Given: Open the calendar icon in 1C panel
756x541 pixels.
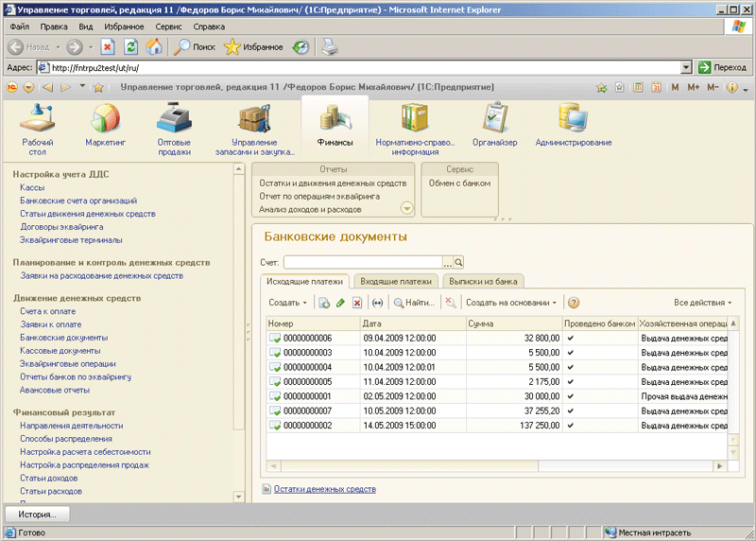Looking at the screenshot, I should tap(656, 87).
